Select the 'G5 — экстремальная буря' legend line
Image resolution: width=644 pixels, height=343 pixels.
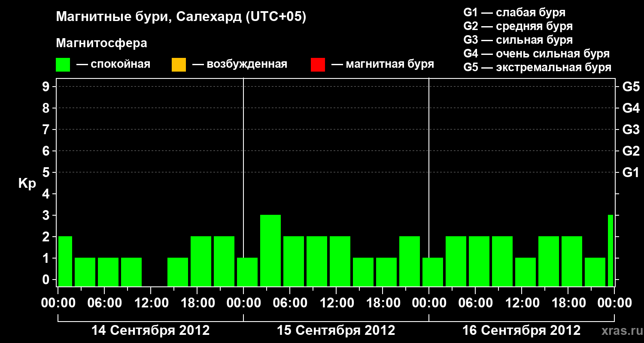click(538, 67)
